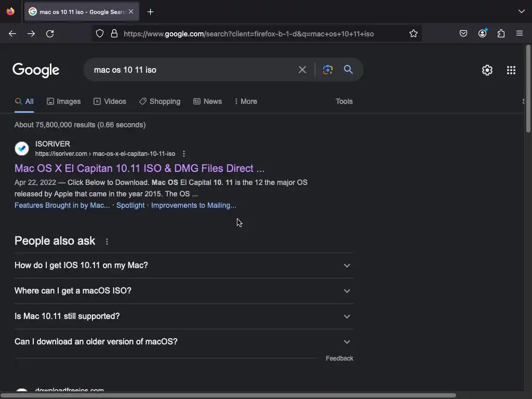532x399 pixels.
Task: Open the extensions puzzle icon
Action: 501,34
